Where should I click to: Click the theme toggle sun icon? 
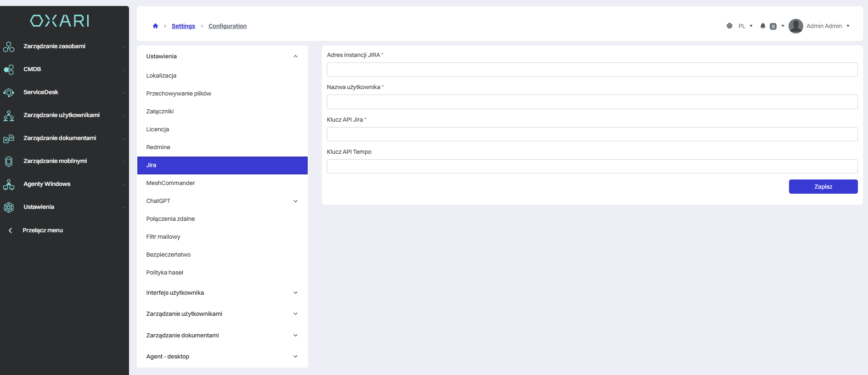point(729,26)
